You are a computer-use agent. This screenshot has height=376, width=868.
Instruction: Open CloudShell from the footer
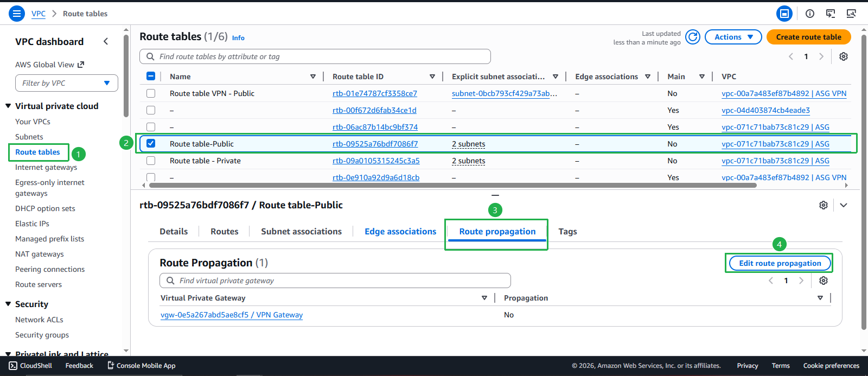point(31,366)
